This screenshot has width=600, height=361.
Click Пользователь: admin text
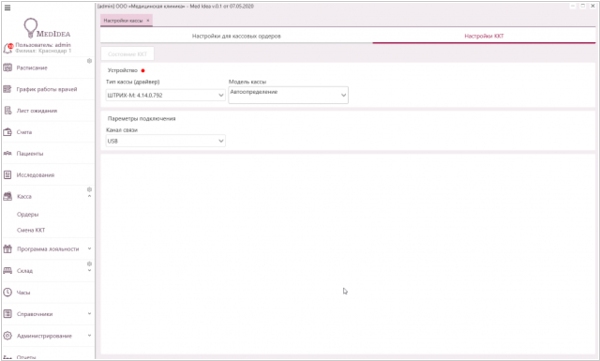43,45
